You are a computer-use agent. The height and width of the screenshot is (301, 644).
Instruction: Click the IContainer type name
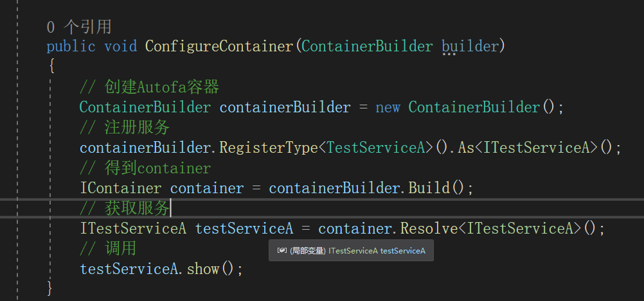point(120,188)
